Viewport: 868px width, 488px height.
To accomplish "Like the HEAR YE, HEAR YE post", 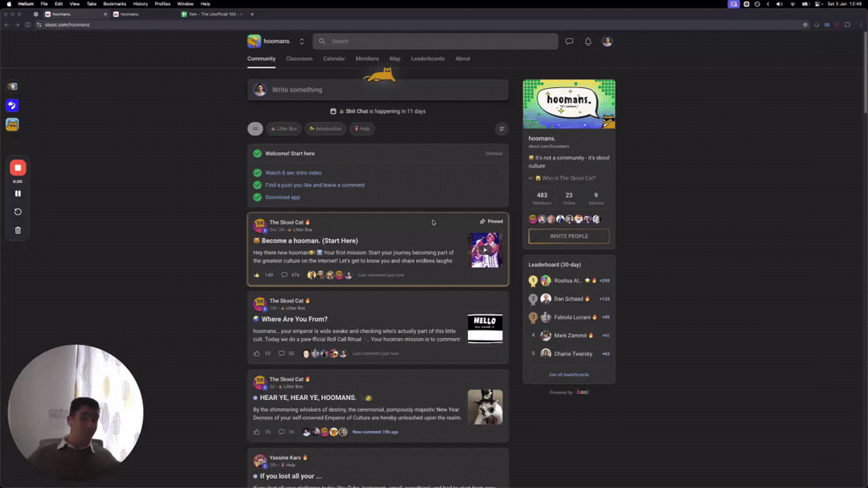I will pos(256,432).
